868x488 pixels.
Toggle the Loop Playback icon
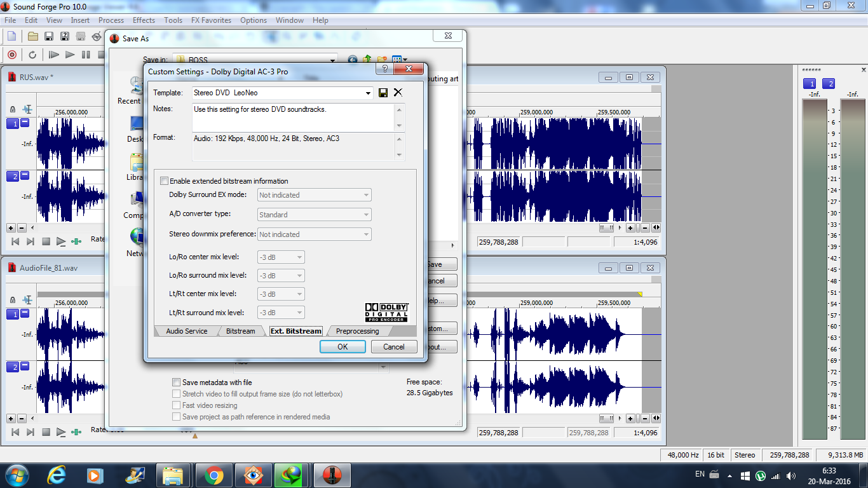point(32,55)
